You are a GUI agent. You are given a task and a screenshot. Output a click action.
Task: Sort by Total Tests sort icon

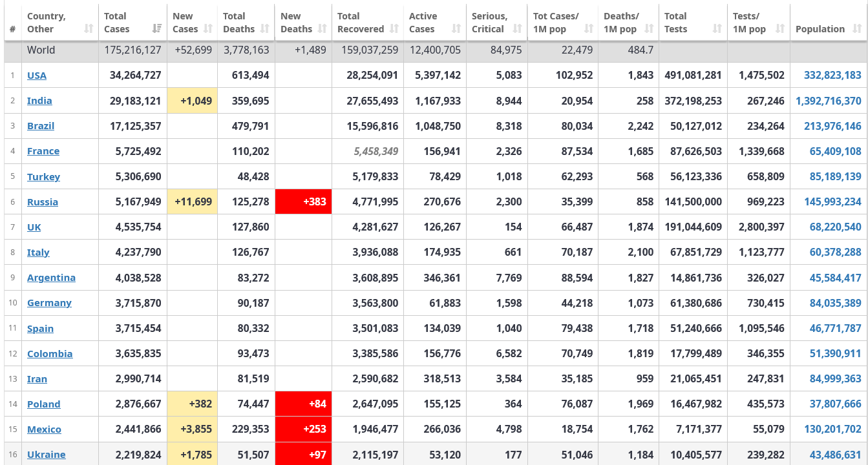pyautogui.click(x=717, y=29)
